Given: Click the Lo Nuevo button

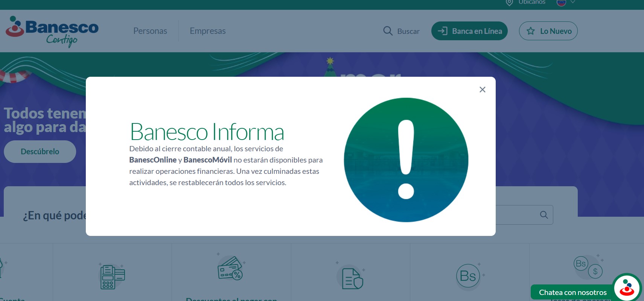Looking at the screenshot, I should 548,31.
